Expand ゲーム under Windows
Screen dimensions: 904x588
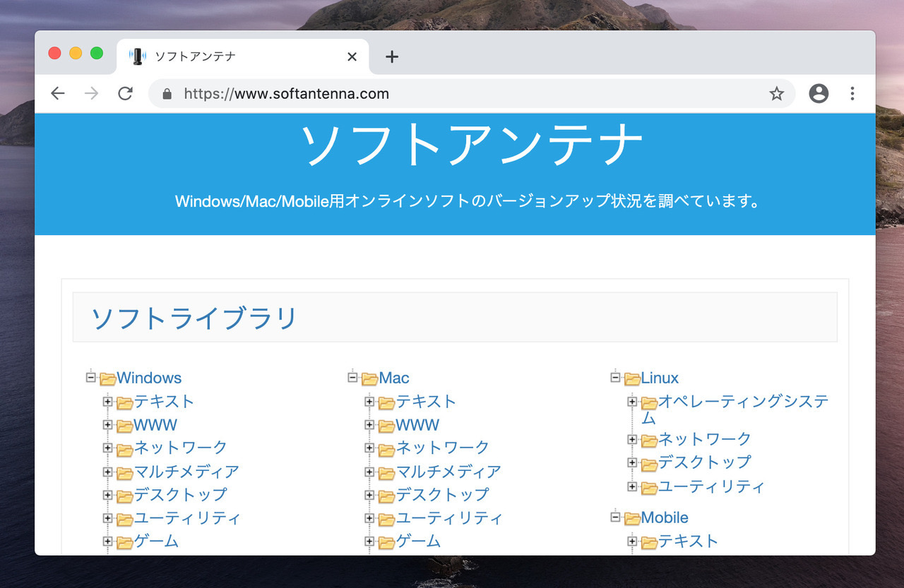[x=107, y=541]
